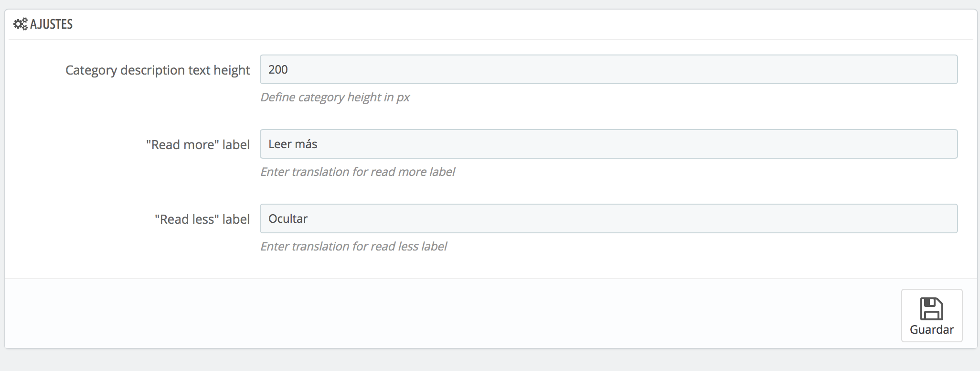Place cursor on the "Ocultar" text
980x371 pixels.
click(288, 219)
